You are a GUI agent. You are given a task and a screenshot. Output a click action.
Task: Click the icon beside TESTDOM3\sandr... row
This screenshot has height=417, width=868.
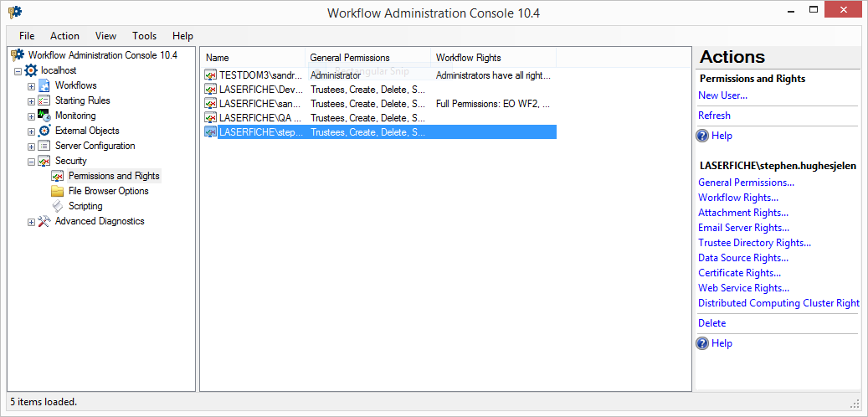(210, 75)
